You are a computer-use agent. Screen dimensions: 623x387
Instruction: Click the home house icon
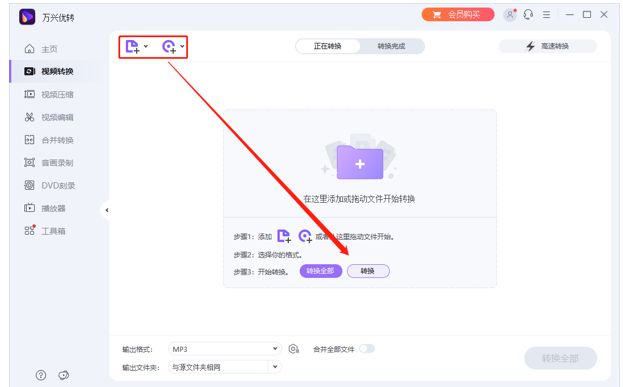[29, 49]
